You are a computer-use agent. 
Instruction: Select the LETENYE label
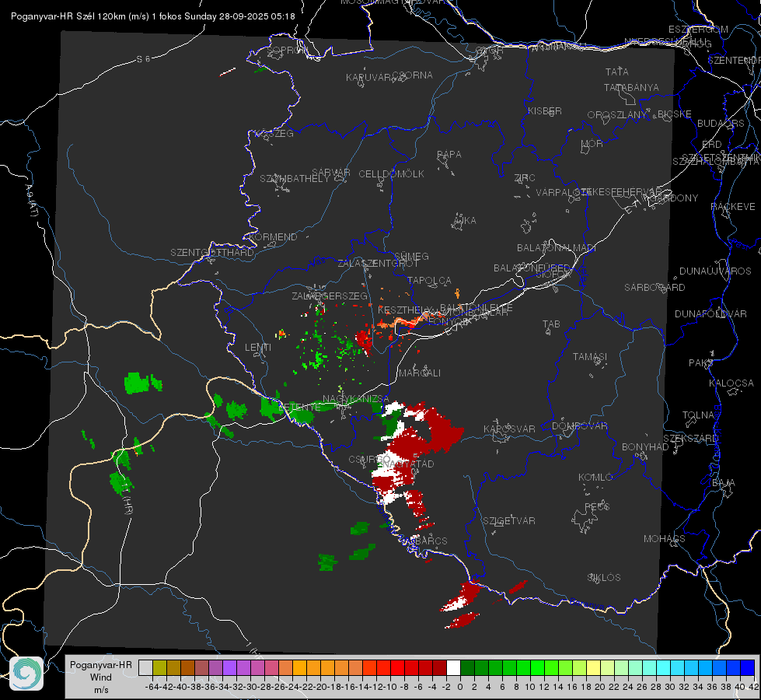coord(299,407)
